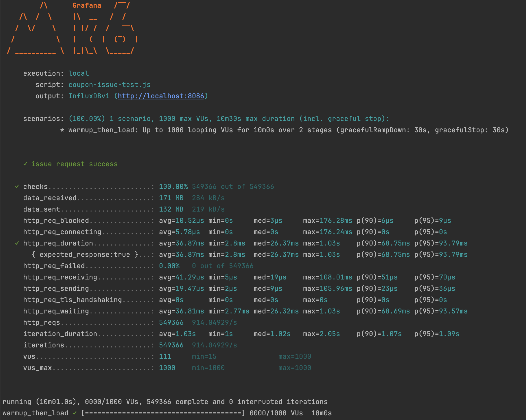
Task: Click the '284 kB/s' rate value
Action: point(208,198)
